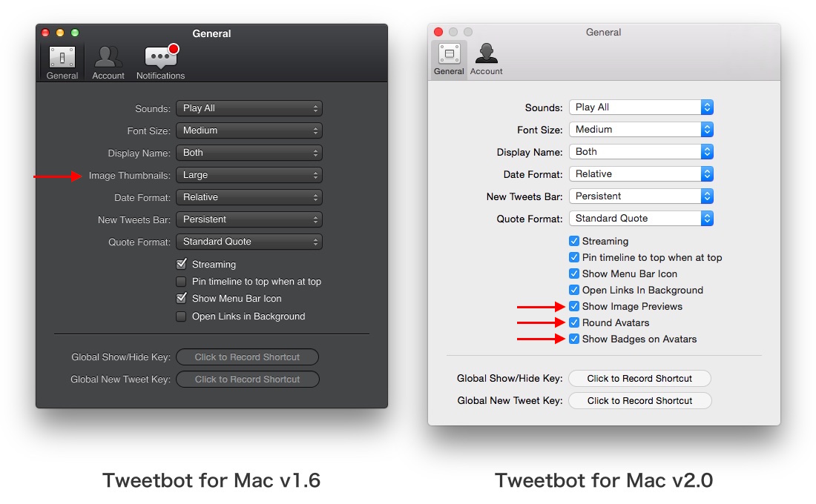Select General icon in light v2.0 window
This screenshot has width=816, height=504.
pos(449,59)
